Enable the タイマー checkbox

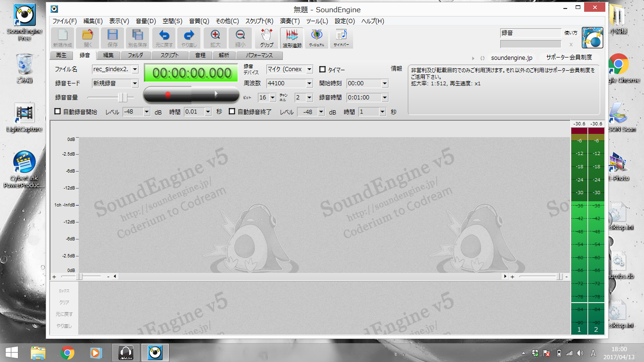[322, 69]
